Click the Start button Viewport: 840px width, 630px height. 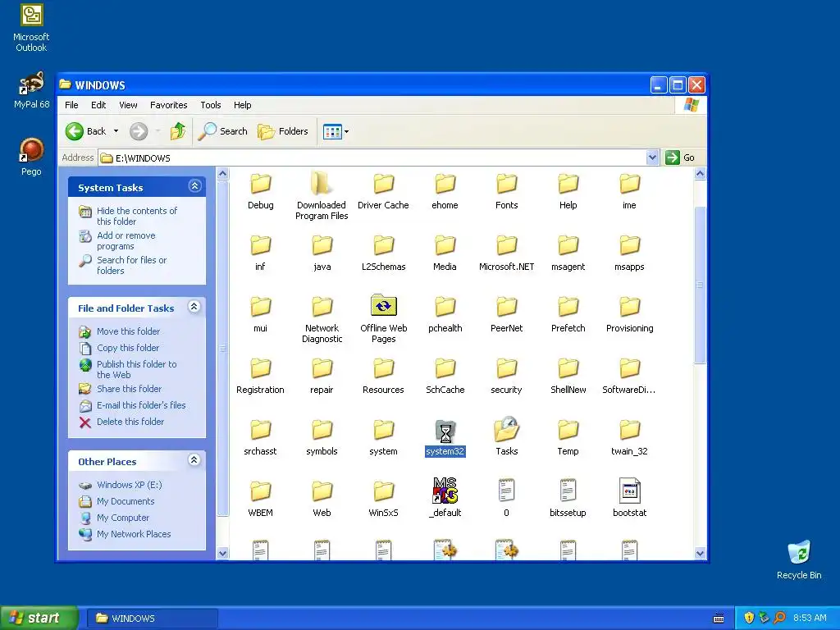(x=39, y=618)
